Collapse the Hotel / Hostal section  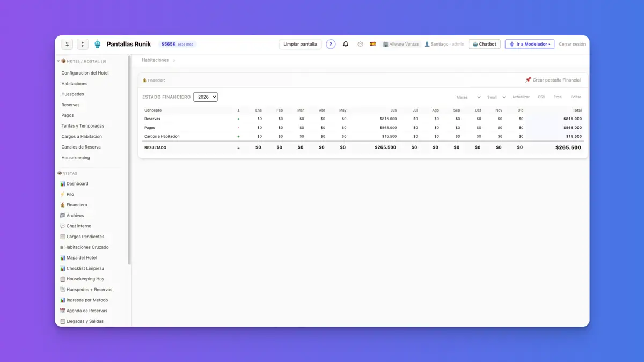(x=58, y=61)
